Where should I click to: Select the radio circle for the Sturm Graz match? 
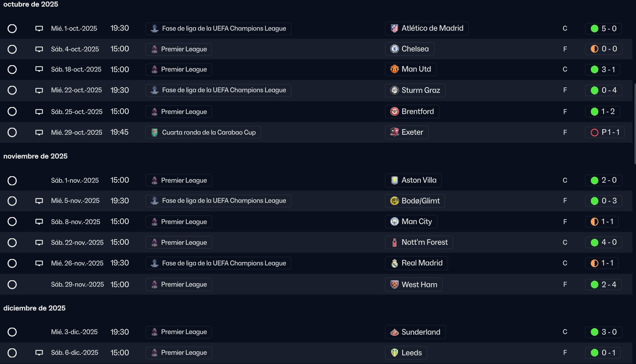[x=12, y=91]
